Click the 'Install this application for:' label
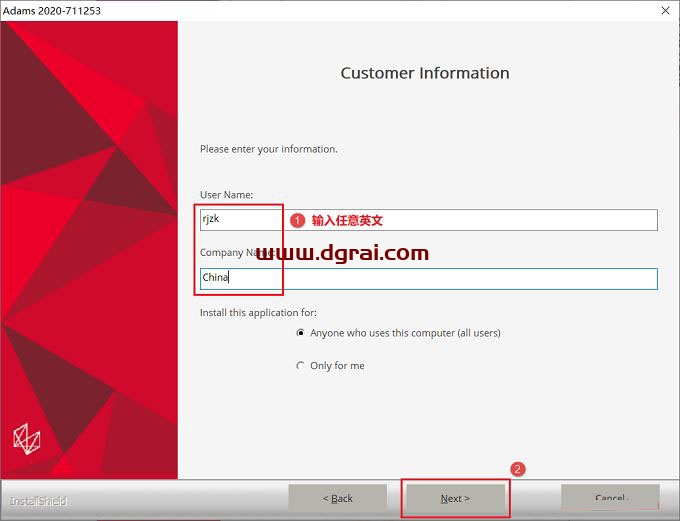The image size is (680, 521). (x=259, y=313)
